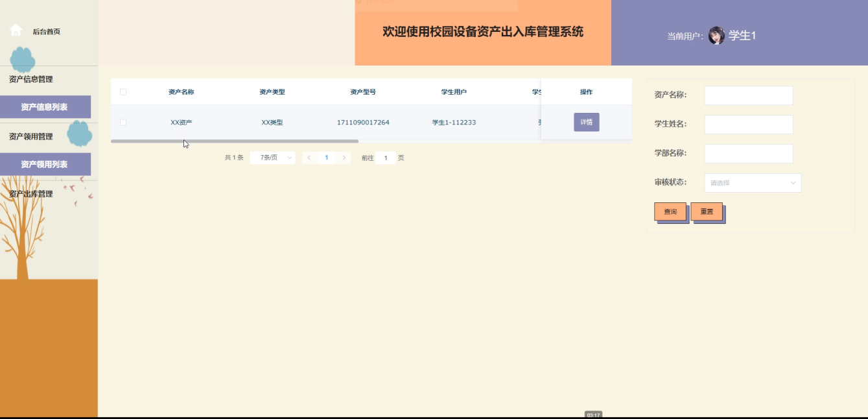Click the 资产名称 column header
Viewport: 868px width, 419px height.
point(182,92)
